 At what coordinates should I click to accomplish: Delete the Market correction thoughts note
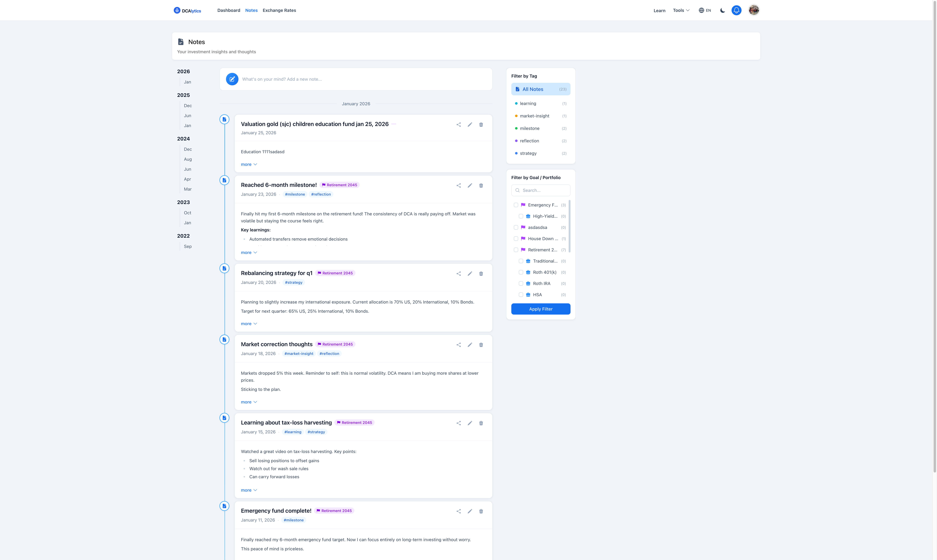(481, 344)
